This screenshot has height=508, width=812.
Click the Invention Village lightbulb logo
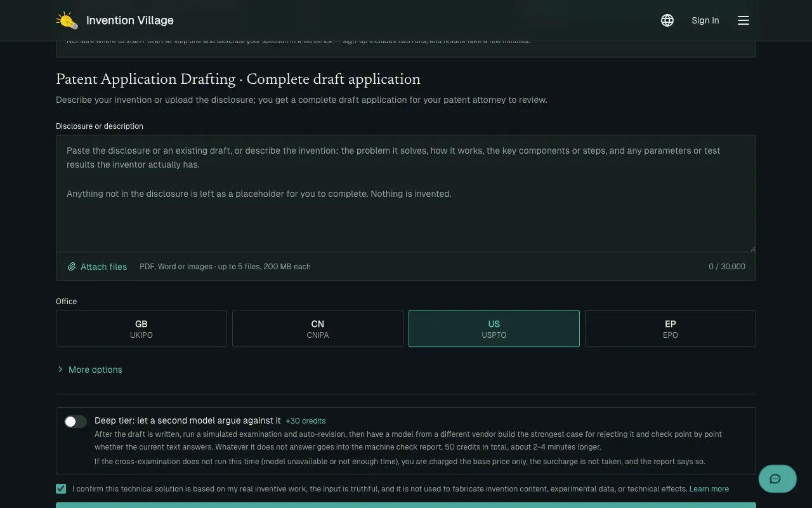point(67,20)
